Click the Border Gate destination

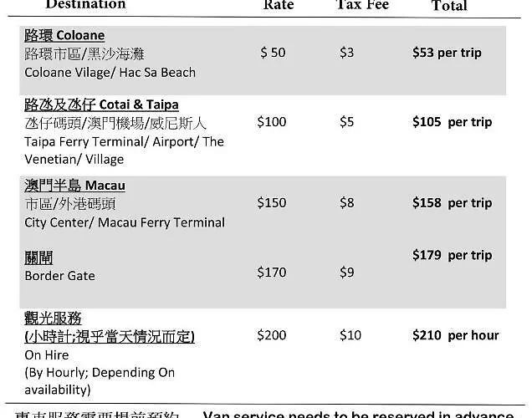pos(59,276)
